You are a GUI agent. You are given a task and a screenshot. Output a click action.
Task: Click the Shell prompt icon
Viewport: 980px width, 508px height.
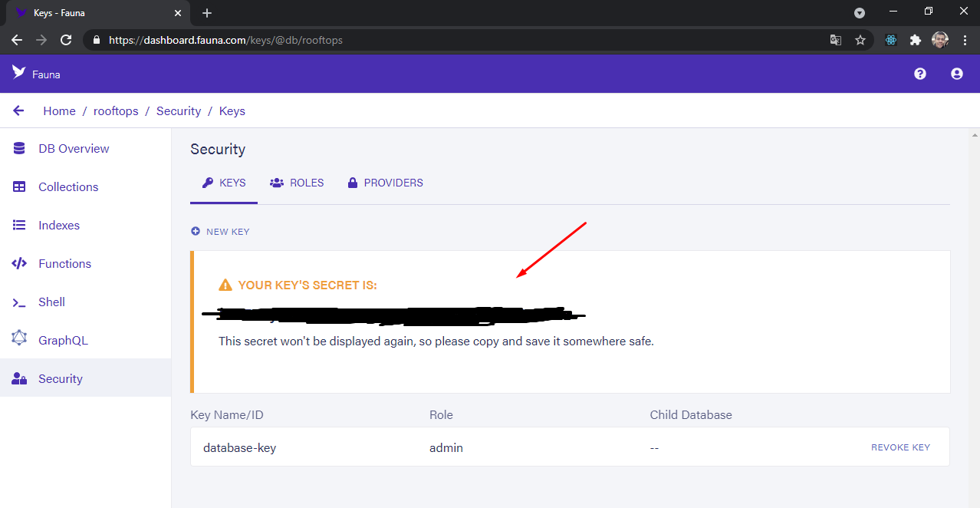pyautogui.click(x=19, y=302)
